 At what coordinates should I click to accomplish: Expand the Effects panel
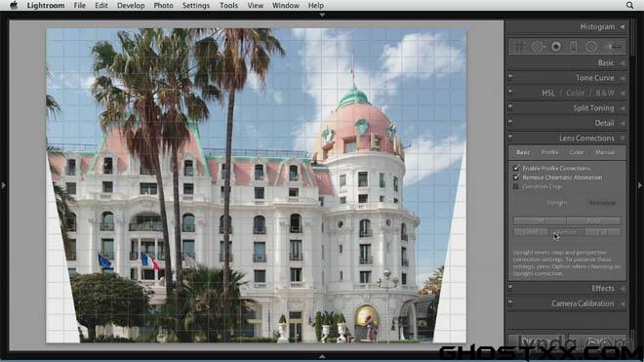point(623,289)
